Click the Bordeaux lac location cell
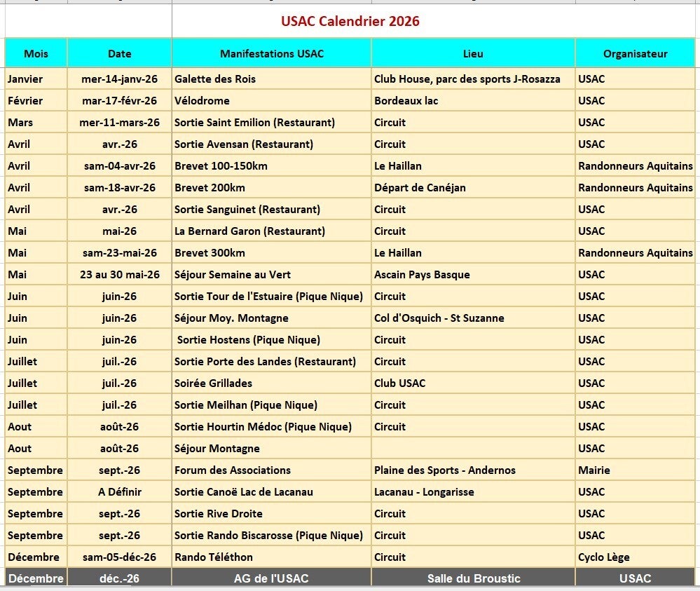This screenshot has height=591, width=700. (473, 100)
